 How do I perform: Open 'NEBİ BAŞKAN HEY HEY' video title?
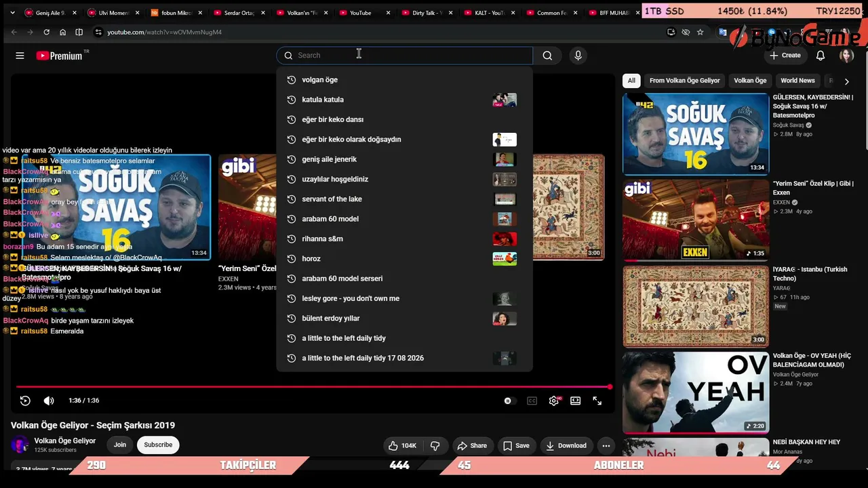pyautogui.click(x=806, y=442)
